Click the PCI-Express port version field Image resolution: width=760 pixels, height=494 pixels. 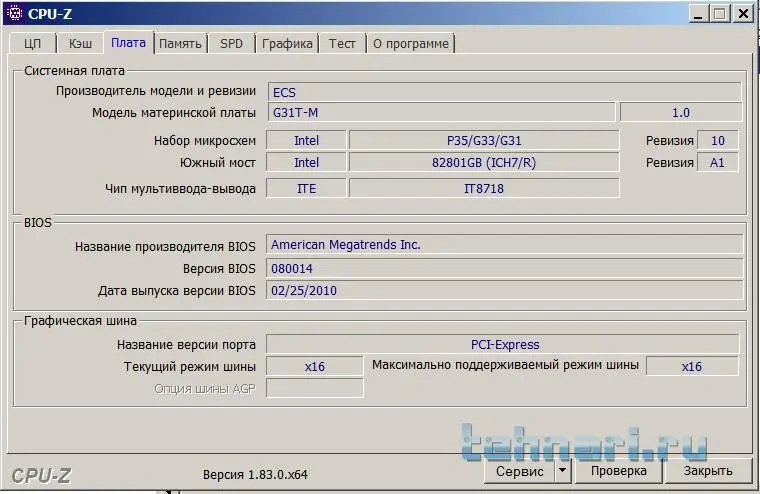point(503,344)
